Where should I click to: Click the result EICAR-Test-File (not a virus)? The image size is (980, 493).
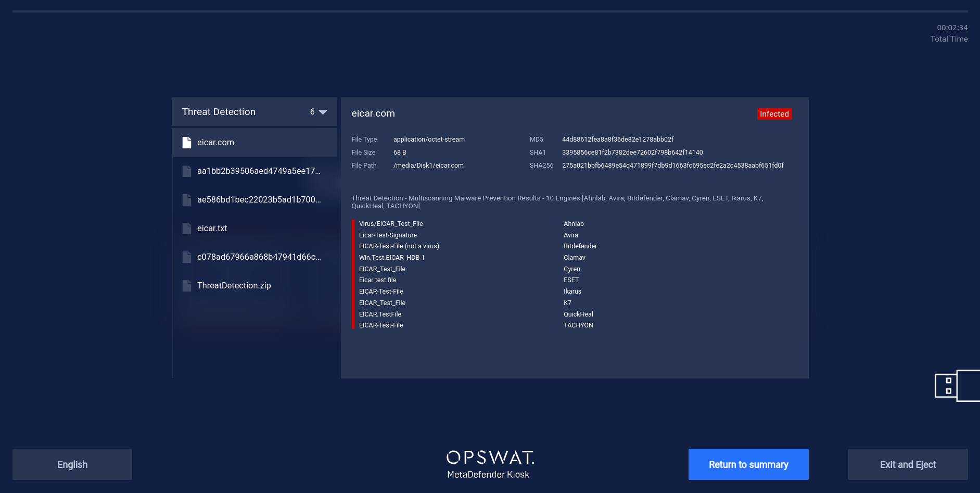pos(399,246)
